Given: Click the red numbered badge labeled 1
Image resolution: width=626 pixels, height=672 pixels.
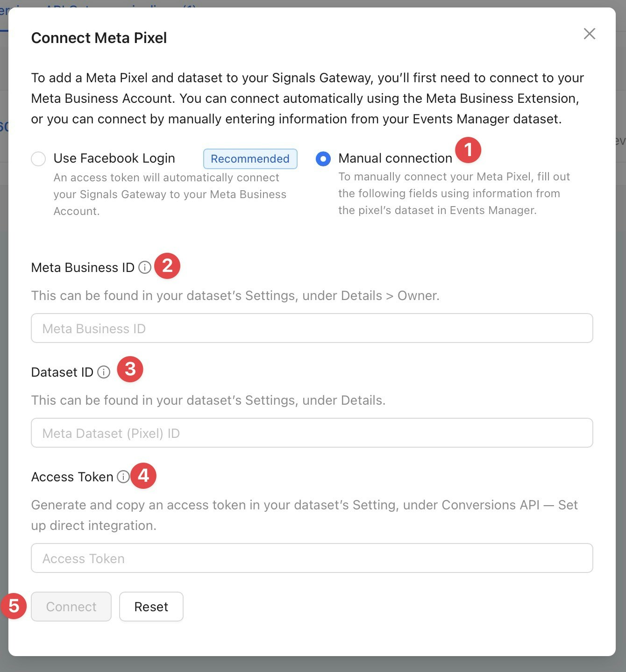Looking at the screenshot, I should (x=469, y=150).
